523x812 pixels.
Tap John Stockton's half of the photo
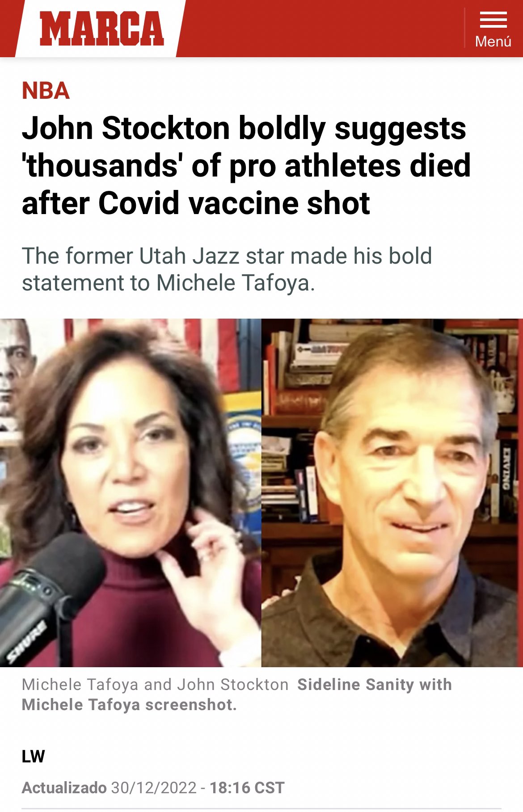pos(392,492)
